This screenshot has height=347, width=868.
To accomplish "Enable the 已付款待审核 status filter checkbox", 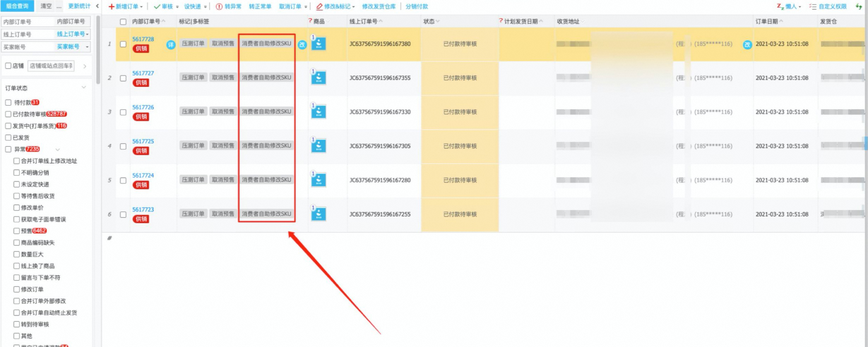I will point(8,114).
